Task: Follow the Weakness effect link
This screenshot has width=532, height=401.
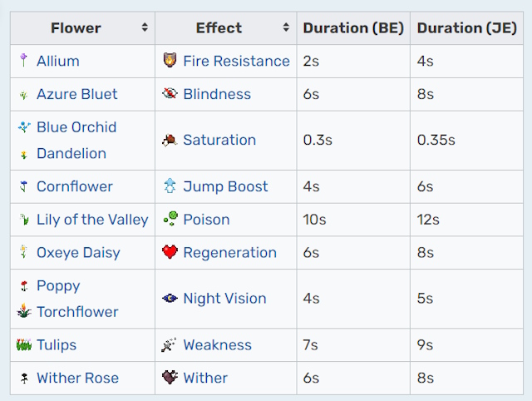Action: [x=218, y=344]
